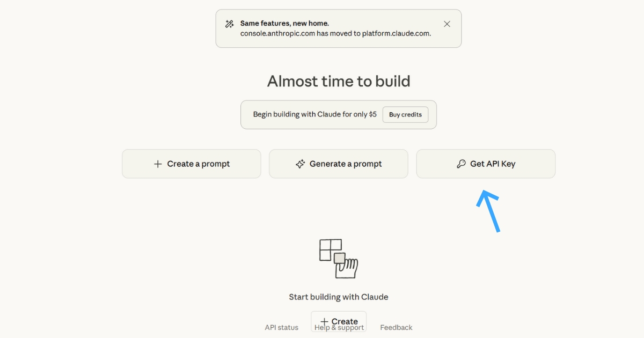Click the sparkle icon in the moved-home banner
The height and width of the screenshot is (338, 644).
(230, 24)
